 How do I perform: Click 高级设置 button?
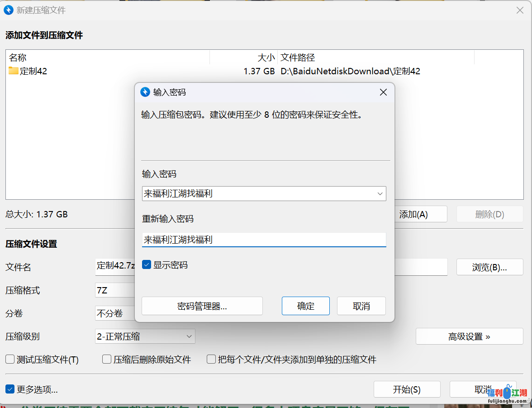pos(469,336)
